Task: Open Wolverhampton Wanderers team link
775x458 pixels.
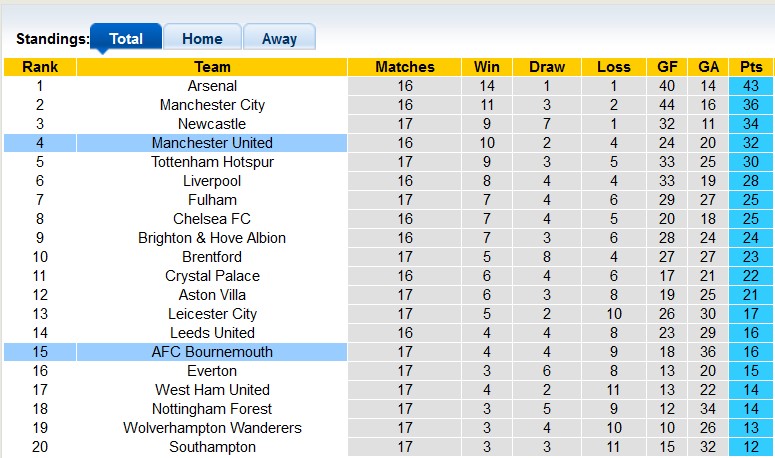Action: click(x=212, y=428)
